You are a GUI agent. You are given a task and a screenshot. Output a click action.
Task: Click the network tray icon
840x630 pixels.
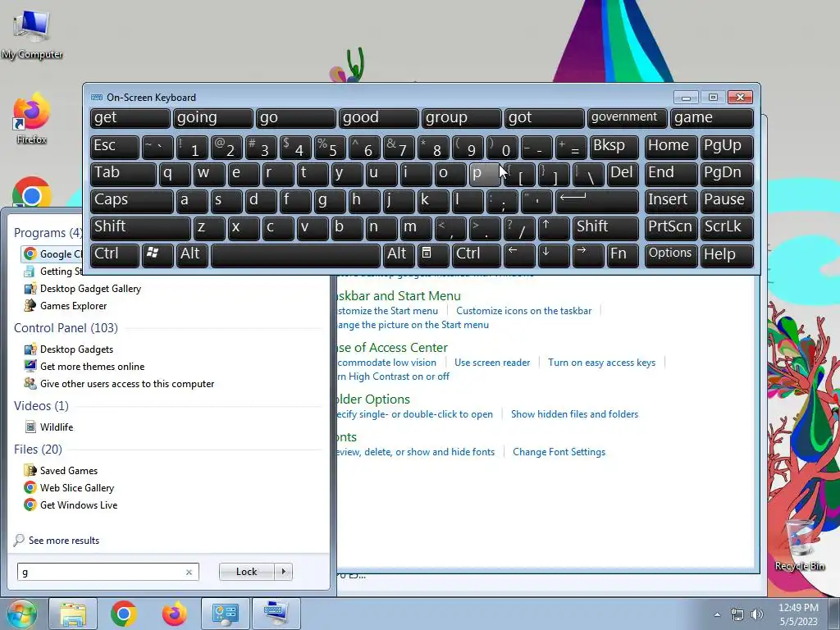[737, 614]
